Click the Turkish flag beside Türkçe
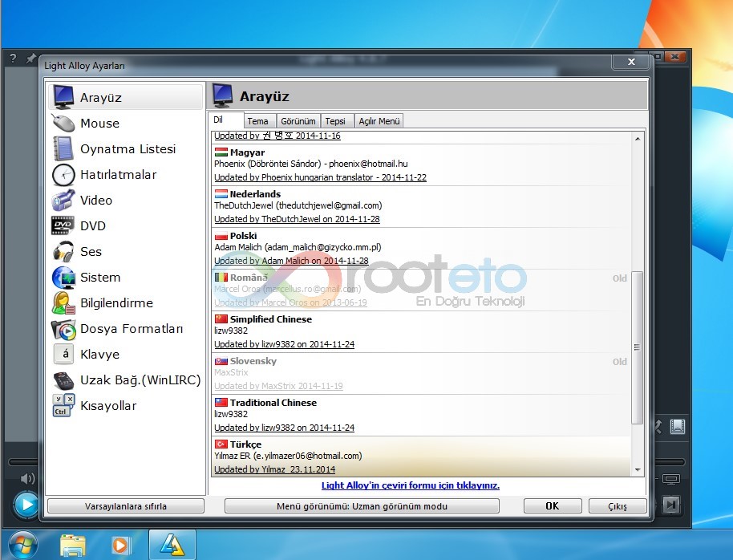 click(x=221, y=444)
